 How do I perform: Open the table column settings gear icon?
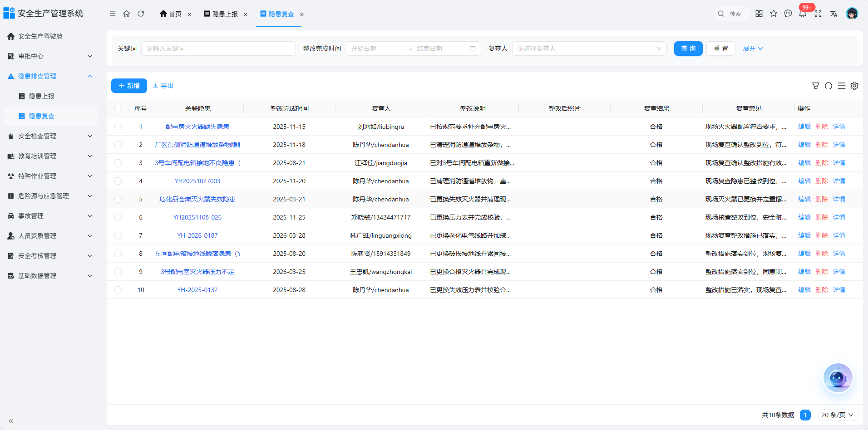click(854, 86)
